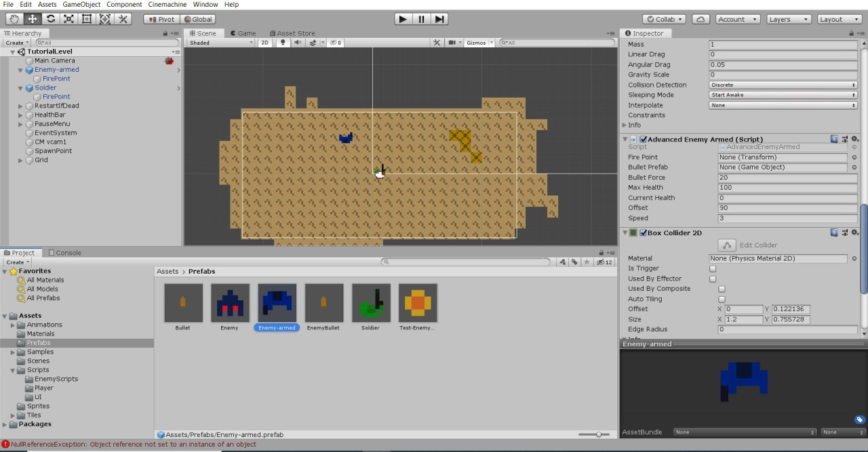Expand the Animations folder
This screenshot has width=868, height=452.
coord(14,325)
